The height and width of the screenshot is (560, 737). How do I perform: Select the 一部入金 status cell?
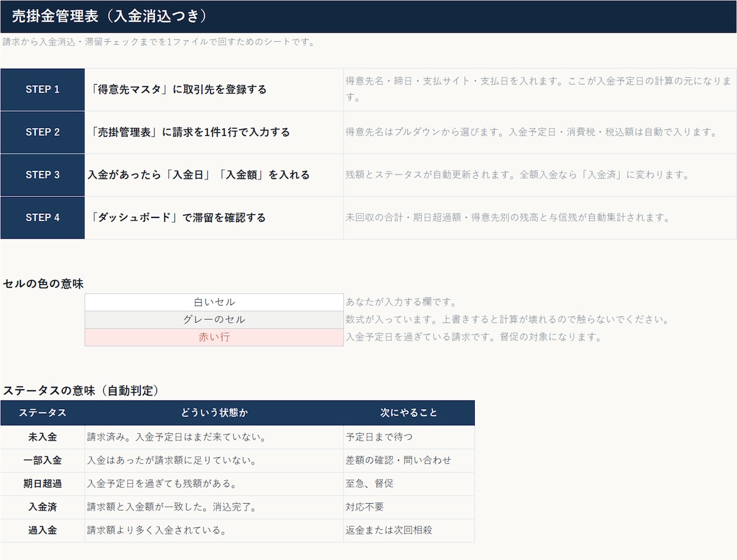click(42, 460)
